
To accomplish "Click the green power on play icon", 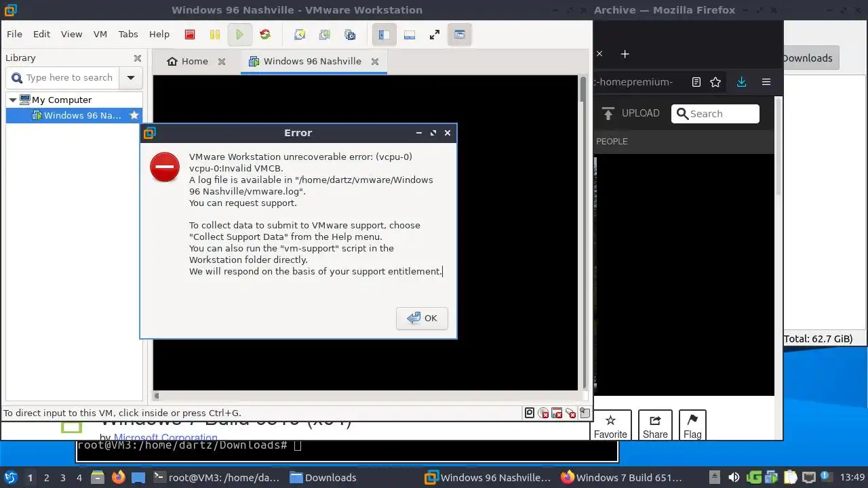I will point(239,35).
